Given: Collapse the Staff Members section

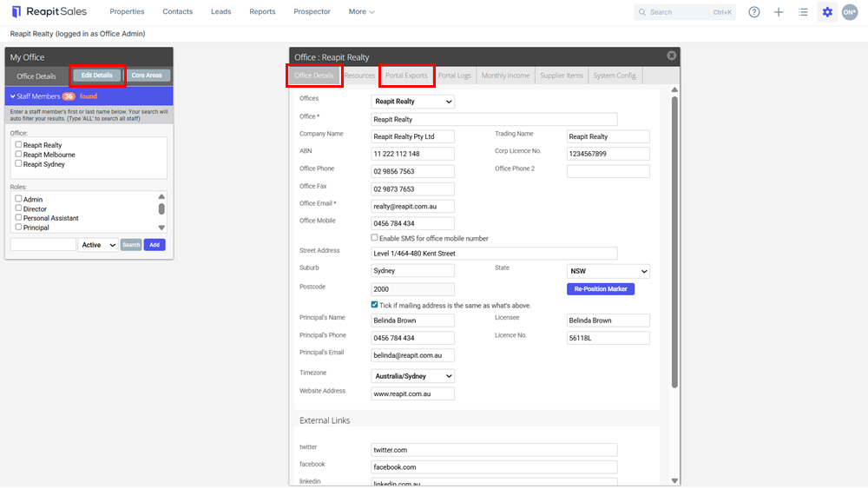Looking at the screenshot, I should click(x=13, y=96).
